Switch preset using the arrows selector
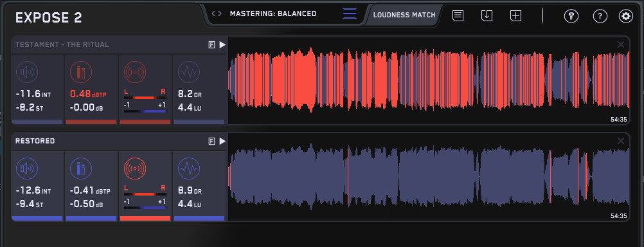Image resolution: width=644 pixels, height=247 pixels. (217, 14)
